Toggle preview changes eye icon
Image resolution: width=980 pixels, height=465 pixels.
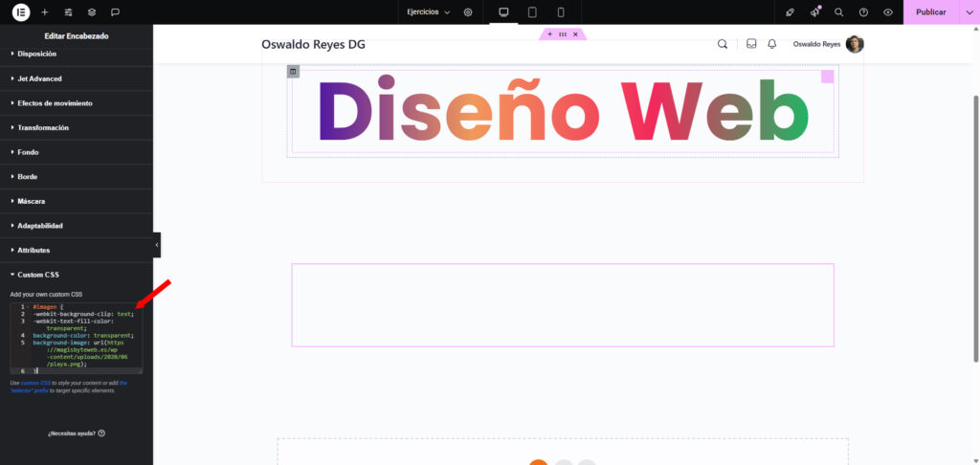(x=888, y=12)
